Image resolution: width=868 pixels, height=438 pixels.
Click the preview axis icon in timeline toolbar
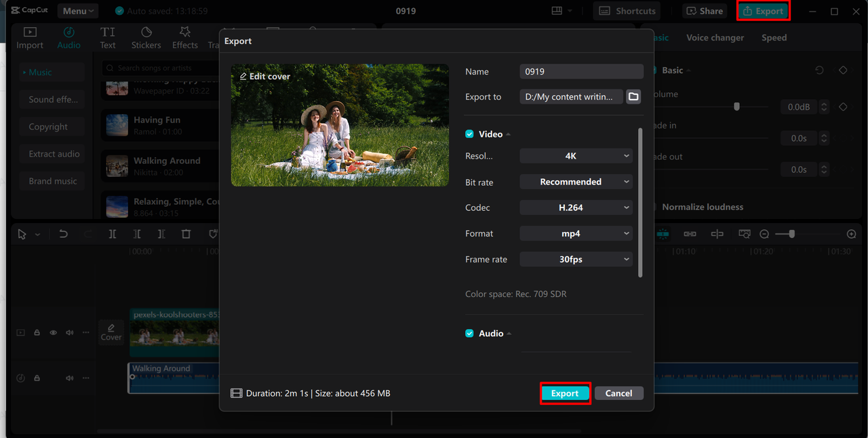(x=717, y=234)
